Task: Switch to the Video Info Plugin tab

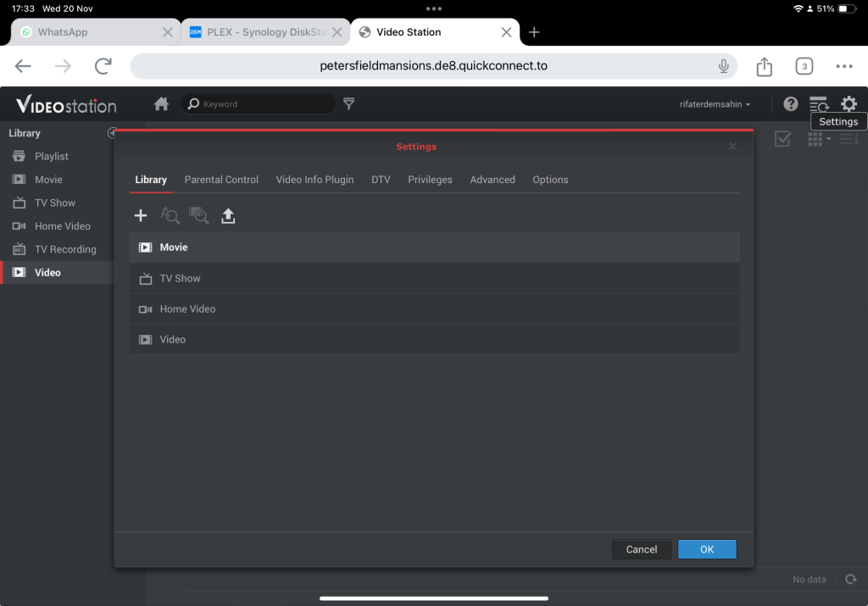Action: (x=315, y=180)
